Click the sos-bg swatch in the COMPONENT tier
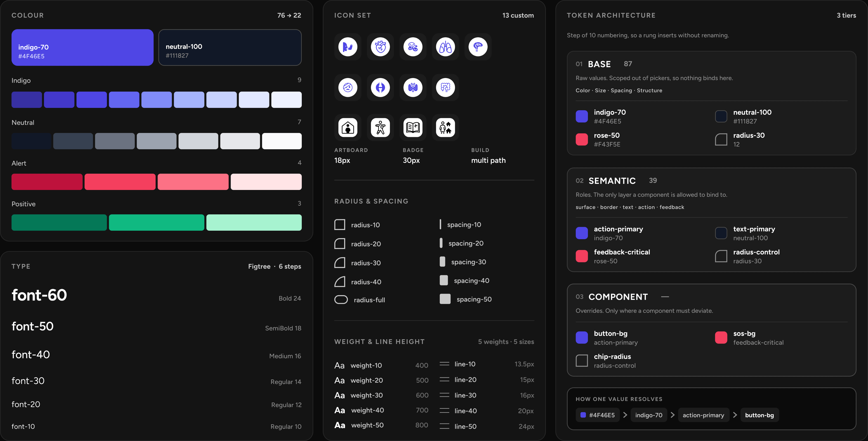Image resolution: width=868 pixels, height=441 pixels. coord(721,337)
